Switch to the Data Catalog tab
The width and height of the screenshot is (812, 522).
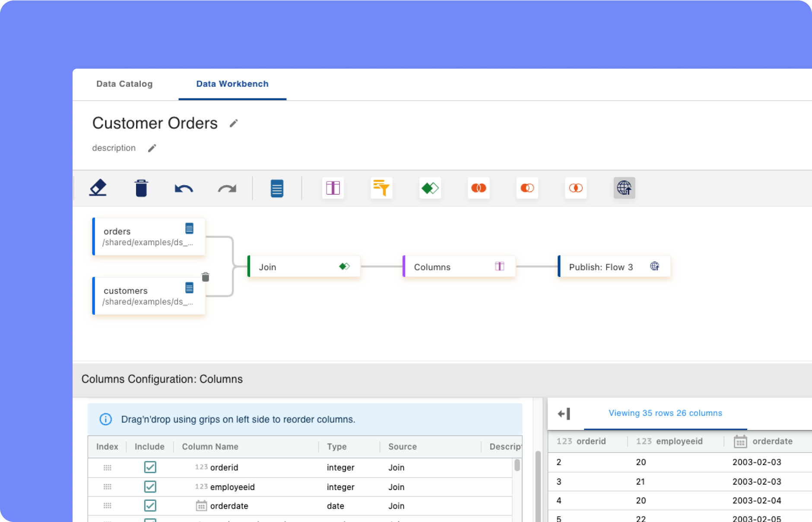point(124,84)
